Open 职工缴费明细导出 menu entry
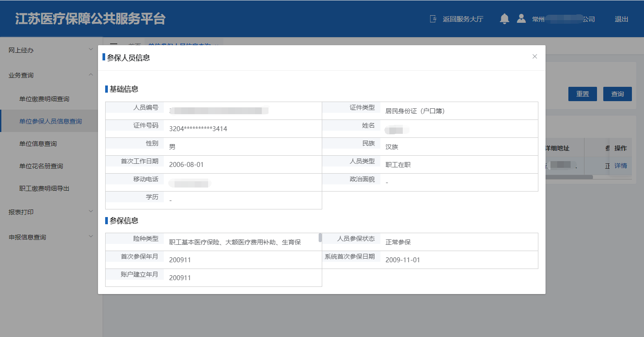This screenshot has width=644, height=337. [44, 188]
